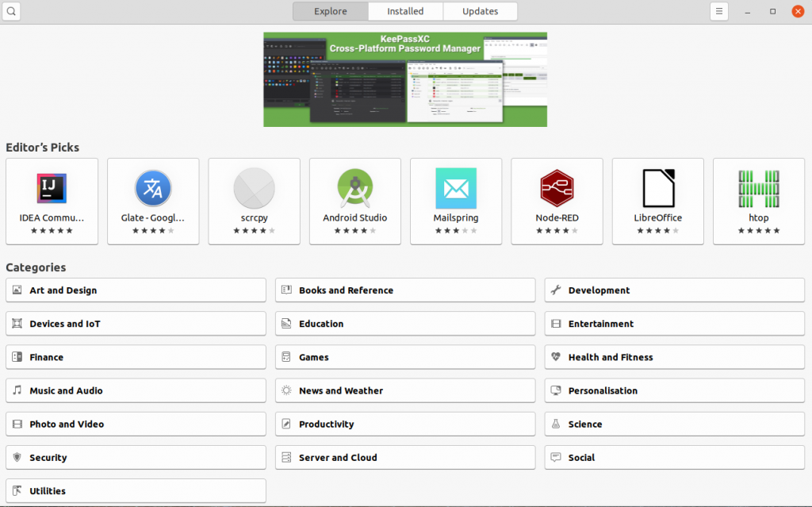Click the Utilities tools icon
Image resolution: width=812 pixels, height=507 pixels.
click(x=17, y=490)
